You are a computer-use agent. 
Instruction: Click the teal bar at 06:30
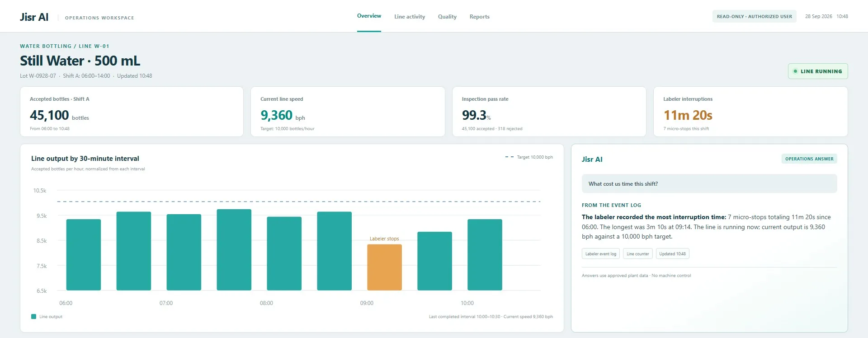pos(134,251)
